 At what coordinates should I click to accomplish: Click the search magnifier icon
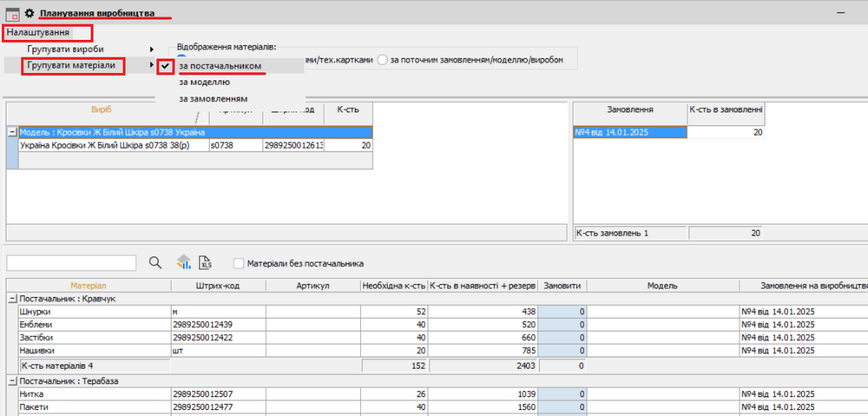tap(156, 263)
